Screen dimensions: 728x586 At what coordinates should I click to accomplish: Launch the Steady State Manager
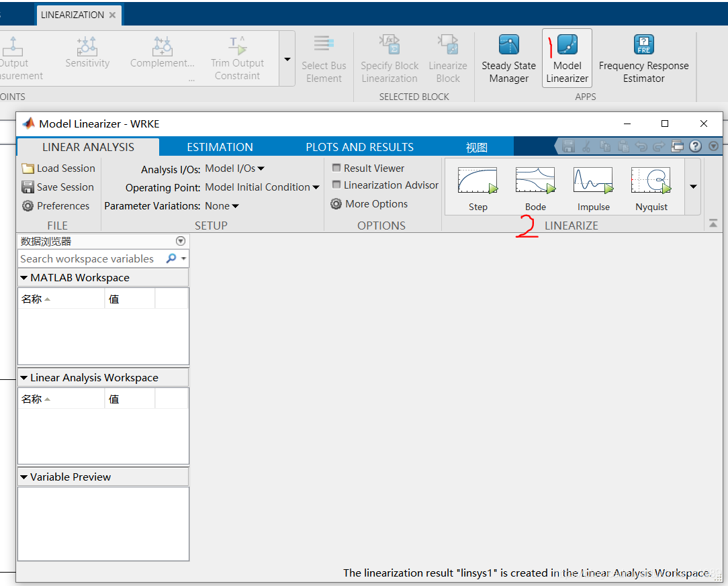click(508, 57)
